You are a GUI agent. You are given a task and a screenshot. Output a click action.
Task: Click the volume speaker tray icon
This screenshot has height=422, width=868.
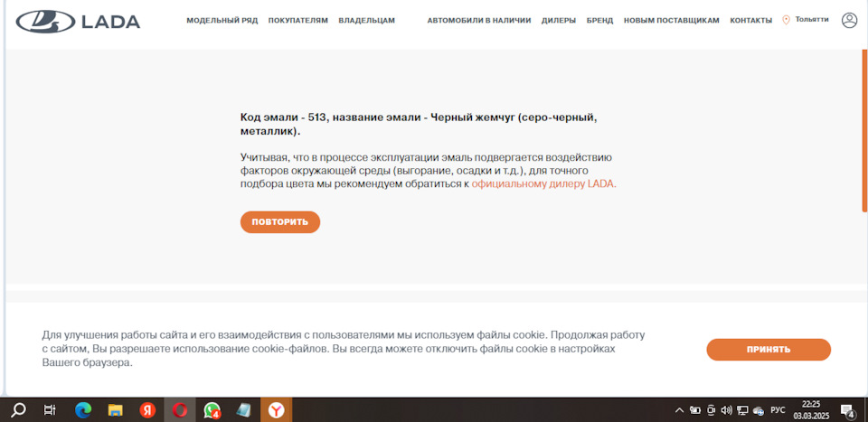click(x=726, y=409)
